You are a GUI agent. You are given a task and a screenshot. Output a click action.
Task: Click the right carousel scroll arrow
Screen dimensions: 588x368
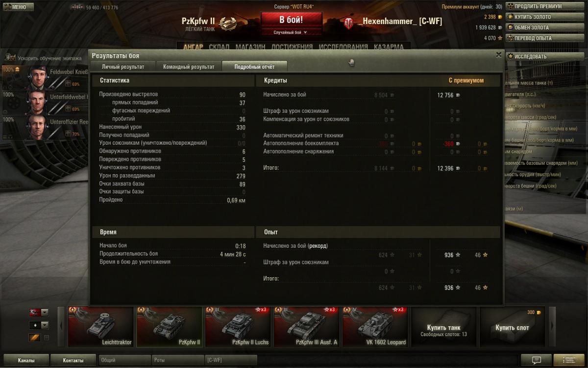tap(552, 327)
